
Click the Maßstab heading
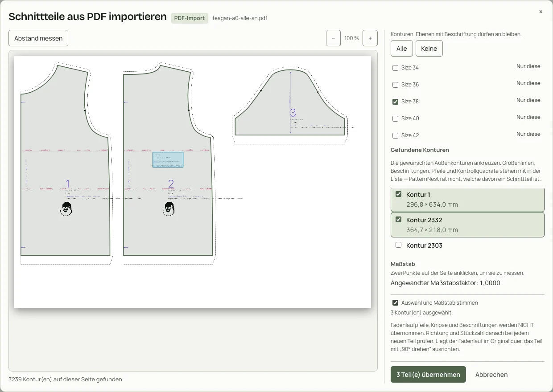click(x=403, y=264)
